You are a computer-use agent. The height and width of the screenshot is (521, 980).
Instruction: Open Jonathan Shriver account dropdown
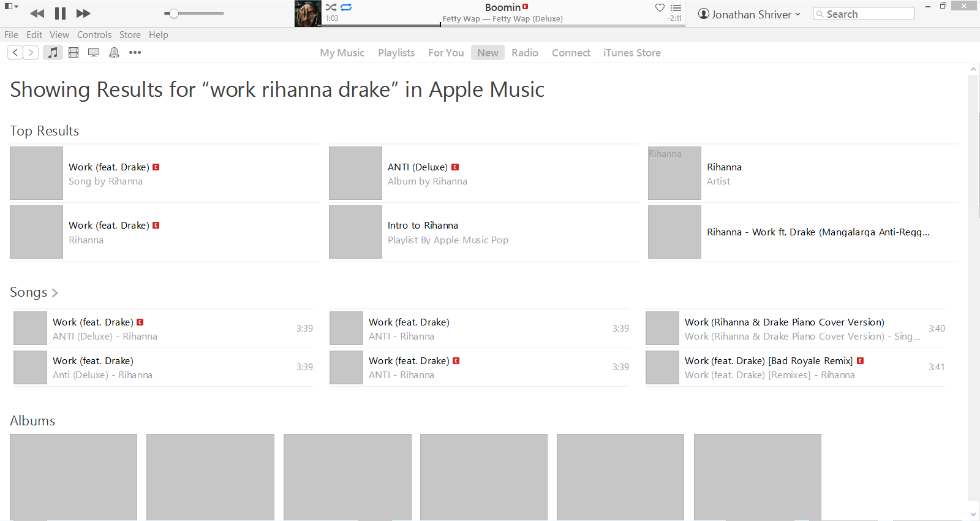[x=749, y=14]
